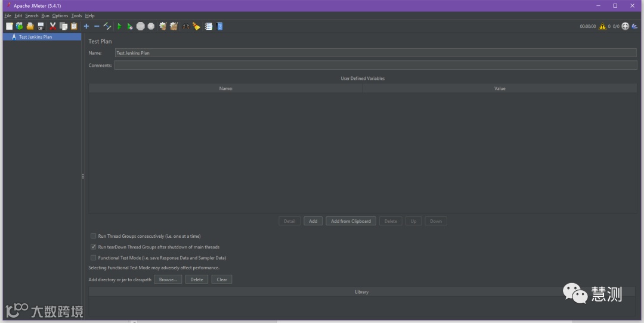The height and width of the screenshot is (323, 644).
Task: Click the Up button
Action: [x=413, y=221]
